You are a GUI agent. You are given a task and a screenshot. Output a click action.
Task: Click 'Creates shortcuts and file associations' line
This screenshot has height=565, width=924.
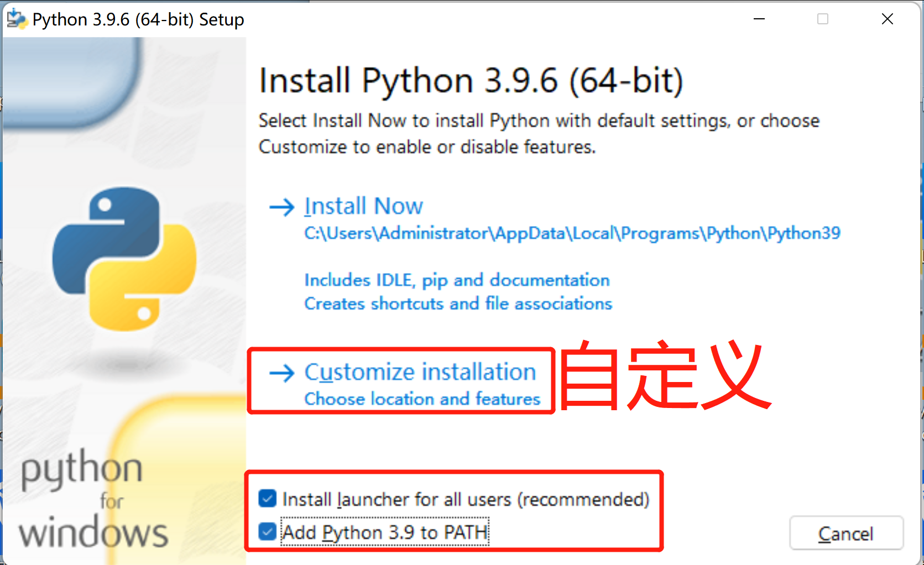click(x=458, y=304)
